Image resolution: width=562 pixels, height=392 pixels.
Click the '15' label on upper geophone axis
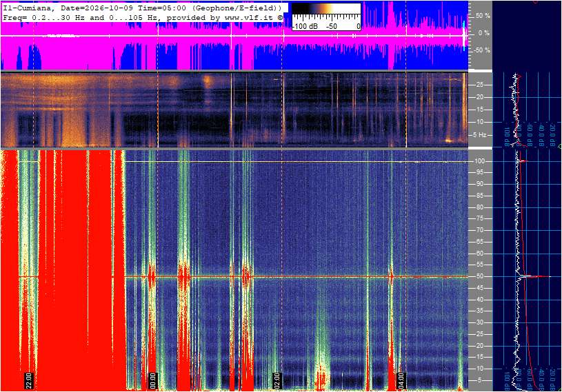point(480,110)
